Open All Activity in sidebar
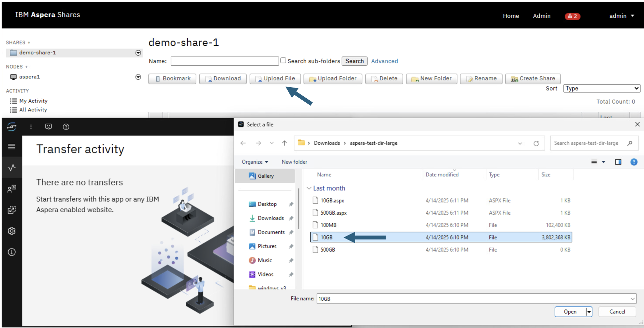644x328 pixels. point(33,110)
